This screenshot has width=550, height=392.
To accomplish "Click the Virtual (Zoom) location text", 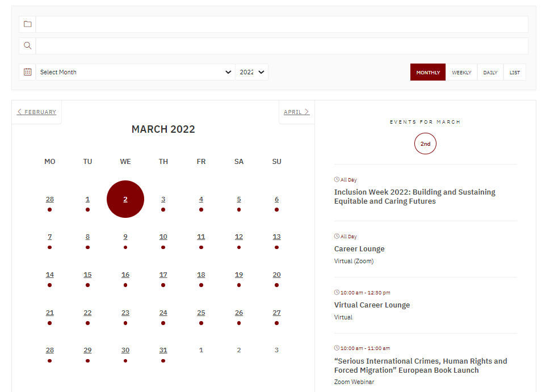I will point(354,261).
